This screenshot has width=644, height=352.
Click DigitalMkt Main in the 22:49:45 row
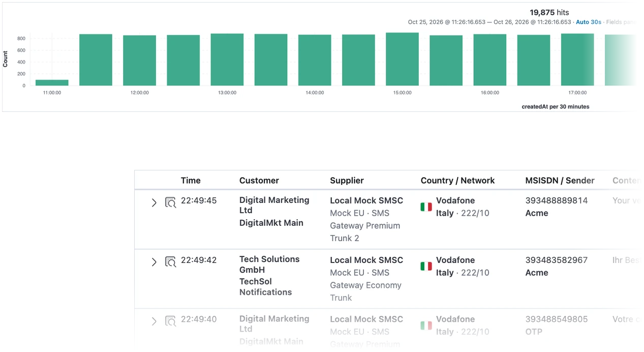pyautogui.click(x=271, y=223)
